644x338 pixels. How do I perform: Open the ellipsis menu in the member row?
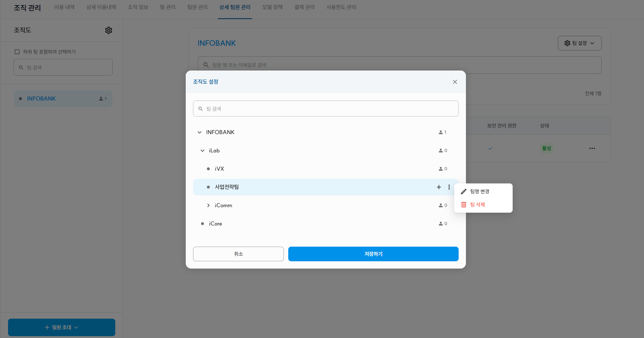[x=592, y=148]
